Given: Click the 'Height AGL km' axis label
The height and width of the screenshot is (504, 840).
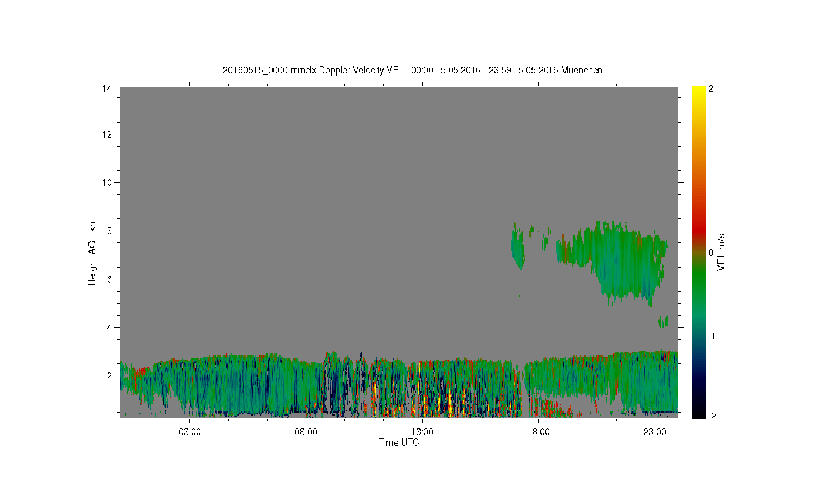Looking at the screenshot, I should click(x=92, y=252).
